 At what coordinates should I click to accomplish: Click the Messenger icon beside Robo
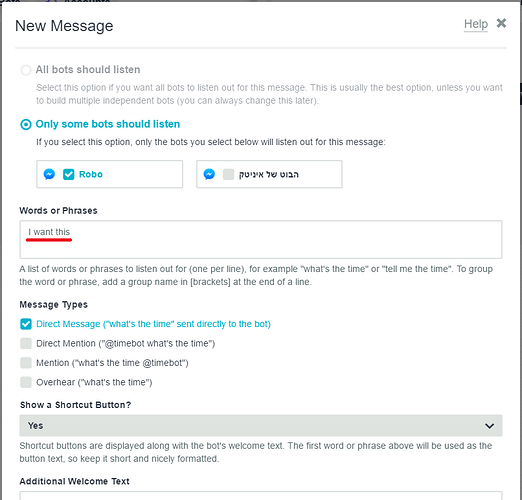pyautogui.click(x=49, y=174)
